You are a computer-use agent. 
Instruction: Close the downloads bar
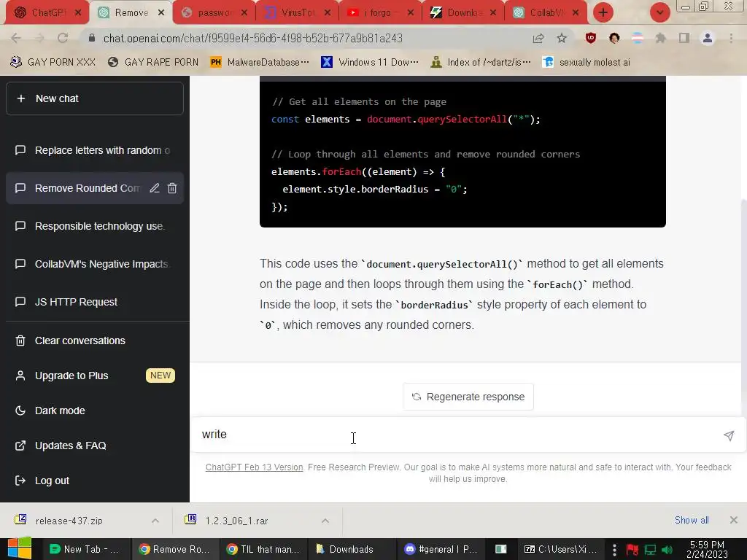[x=734, y=520]
